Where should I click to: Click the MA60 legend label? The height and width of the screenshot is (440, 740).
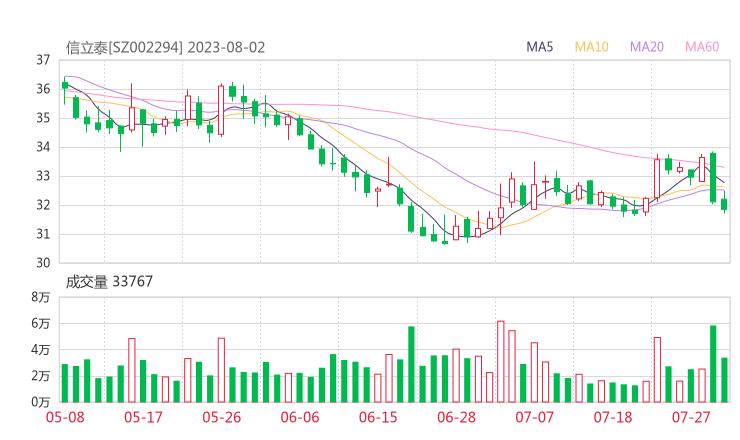pyautogui.click(x=702, y=47)
